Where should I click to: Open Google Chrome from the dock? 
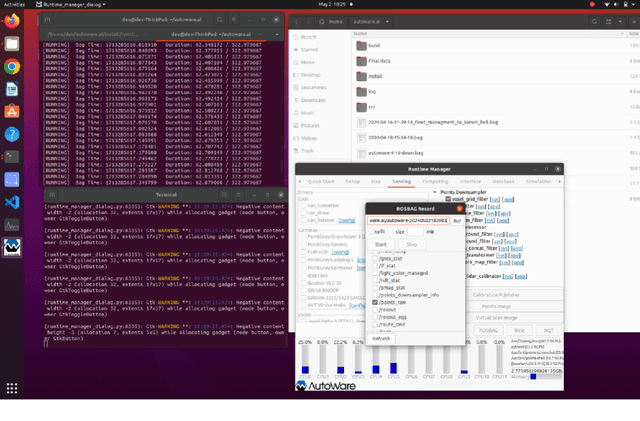[12, 67]
